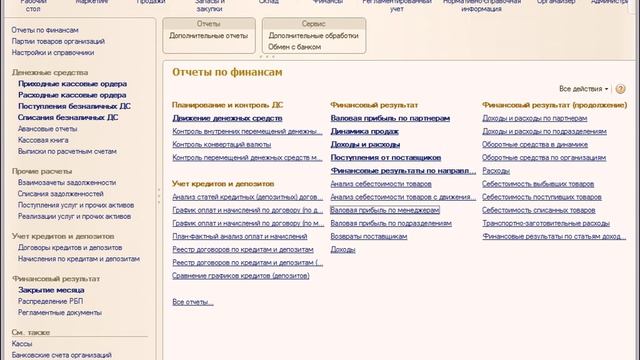The image size is (640, 360).
Task: Open Кассовая книга in the sidebar
Action: pos(43,140)
